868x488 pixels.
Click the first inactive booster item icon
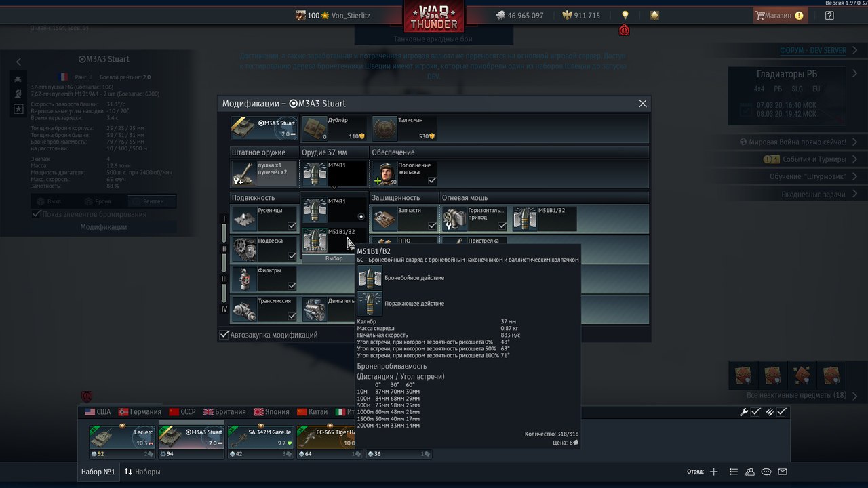745,374
